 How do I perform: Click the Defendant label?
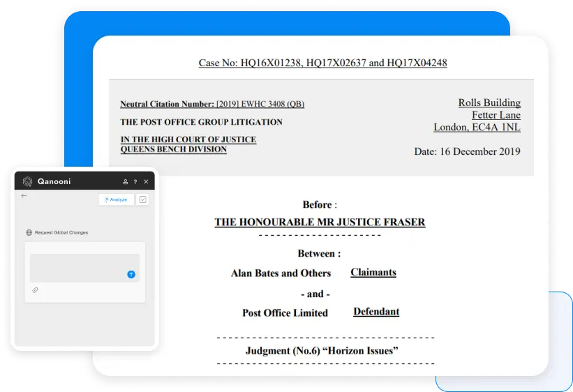[x=376, y=312]
